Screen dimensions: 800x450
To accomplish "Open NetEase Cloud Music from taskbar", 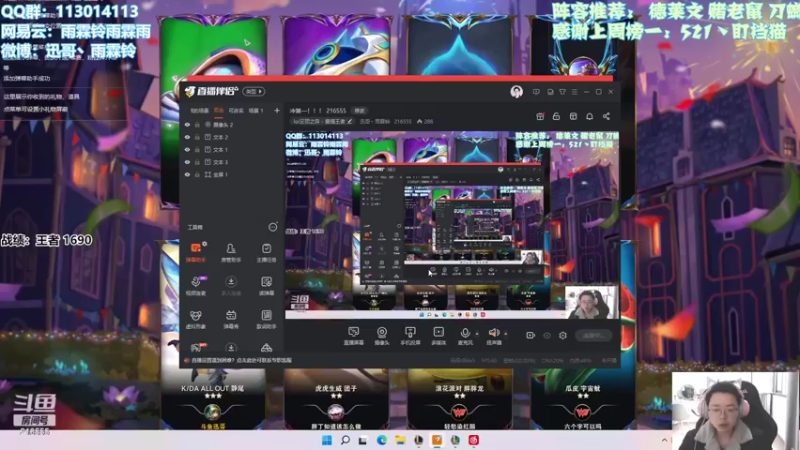I will pyautogui.click(x=473, y=440).
